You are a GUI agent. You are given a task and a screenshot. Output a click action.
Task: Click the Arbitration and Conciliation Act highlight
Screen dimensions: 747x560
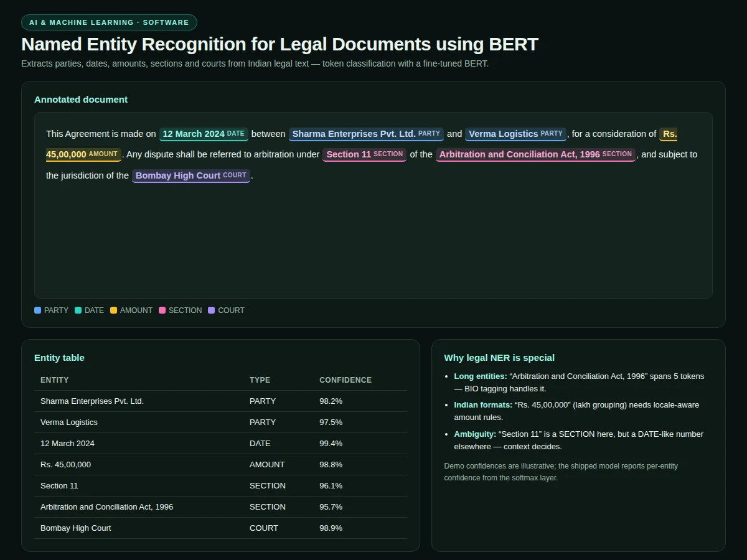click(x=535, y=154)
